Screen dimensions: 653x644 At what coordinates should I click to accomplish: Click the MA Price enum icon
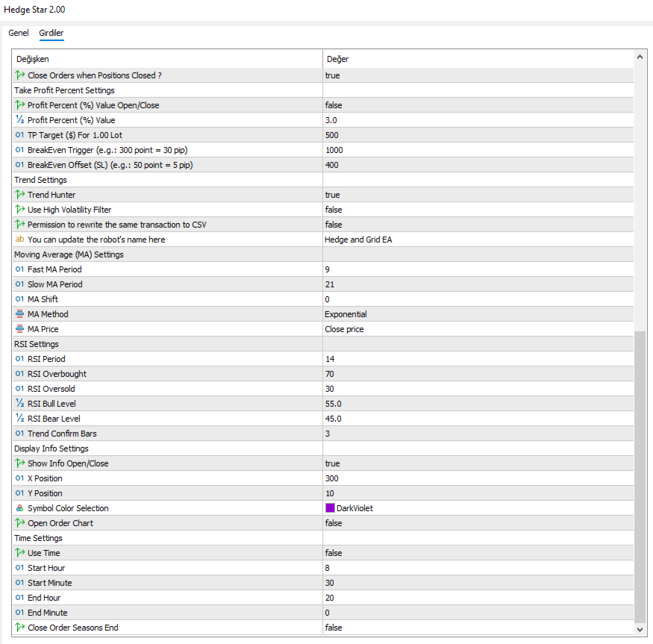point(19,329)
